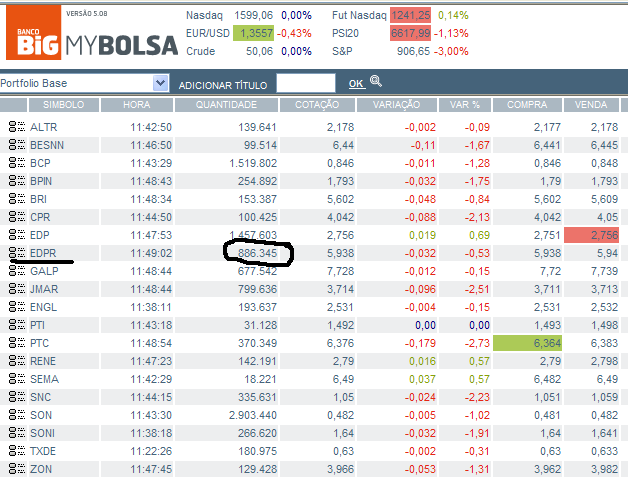Click the SON quantity 2.903.440
The image size is (628, 485).
pos(253,415)
